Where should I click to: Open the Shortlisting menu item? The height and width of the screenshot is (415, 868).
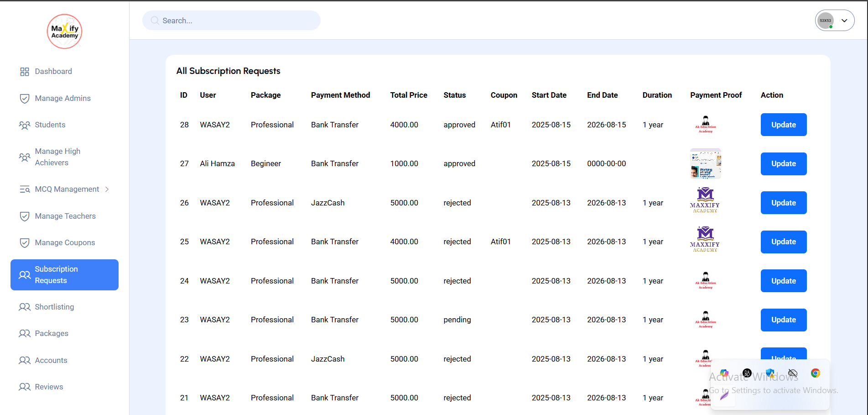pyautogui.click(x=54, y=307)
